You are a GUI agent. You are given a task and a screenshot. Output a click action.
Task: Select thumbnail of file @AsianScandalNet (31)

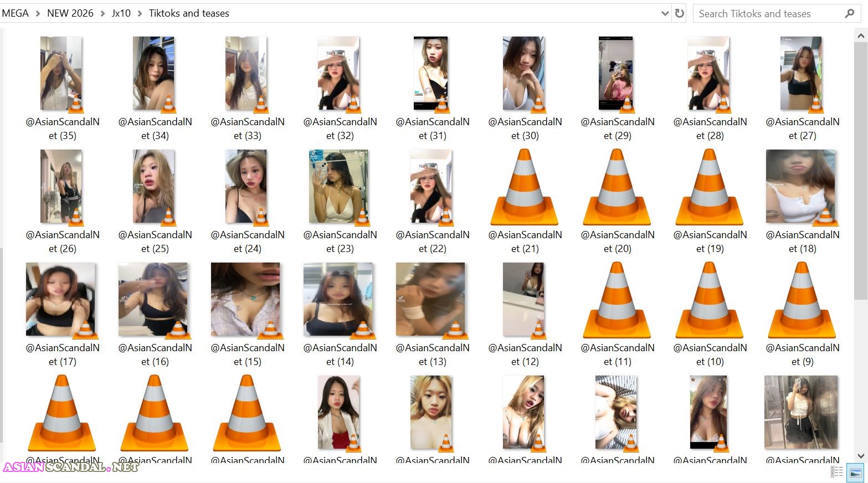tap(432, 74)
